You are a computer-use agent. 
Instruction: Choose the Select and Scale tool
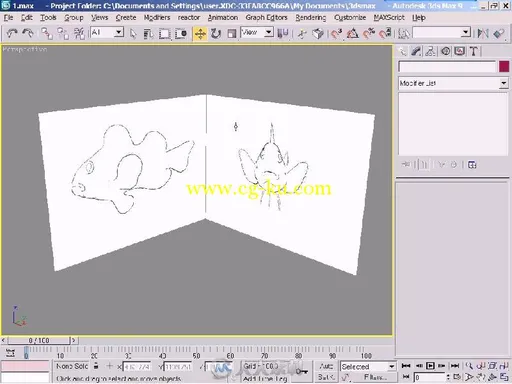point(231,34)
